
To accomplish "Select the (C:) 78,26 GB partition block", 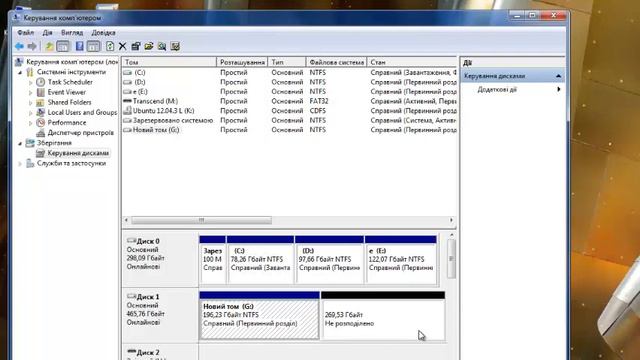I will 260,259.
